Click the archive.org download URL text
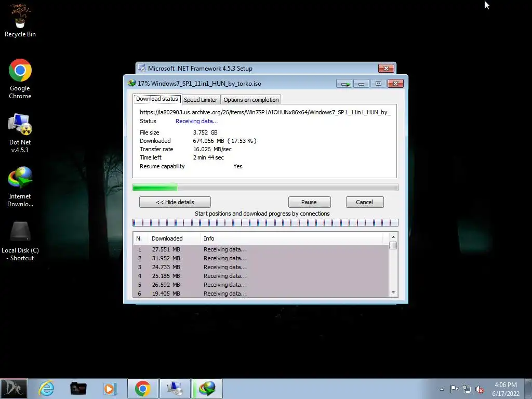The image size is (532, 399). point(265,112)
